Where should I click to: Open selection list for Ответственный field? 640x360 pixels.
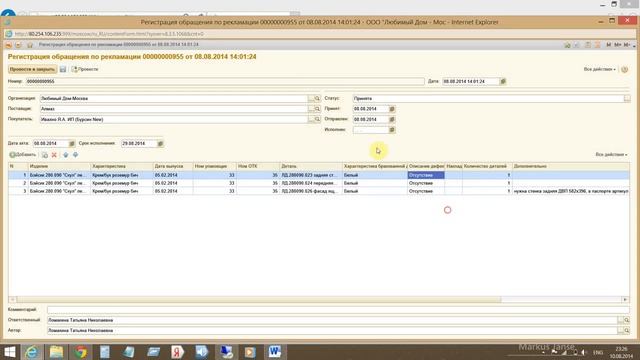click(x=620, y=320)
